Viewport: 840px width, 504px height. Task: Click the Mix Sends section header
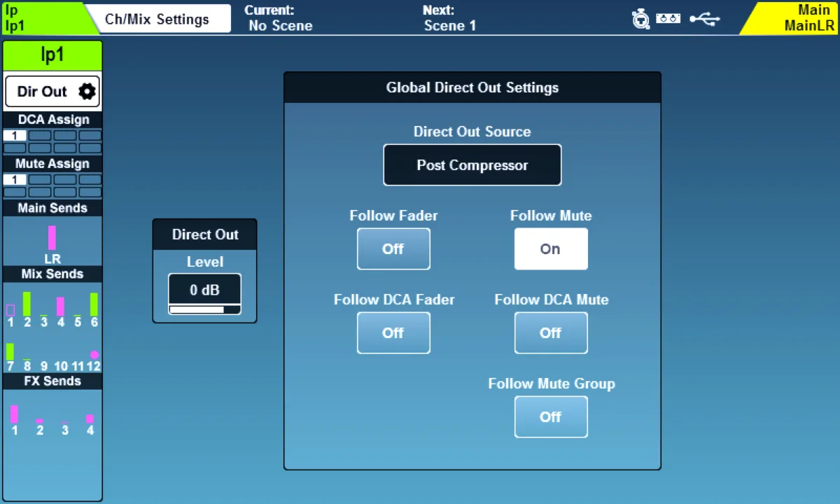point(53,274)
